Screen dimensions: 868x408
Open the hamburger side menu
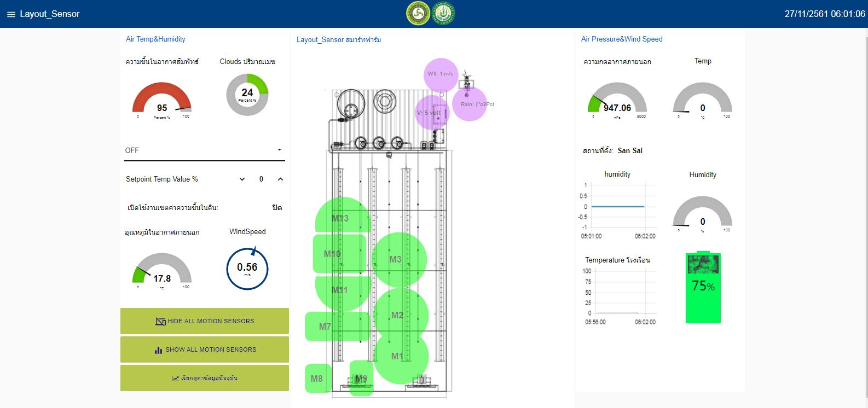(10, 14)
